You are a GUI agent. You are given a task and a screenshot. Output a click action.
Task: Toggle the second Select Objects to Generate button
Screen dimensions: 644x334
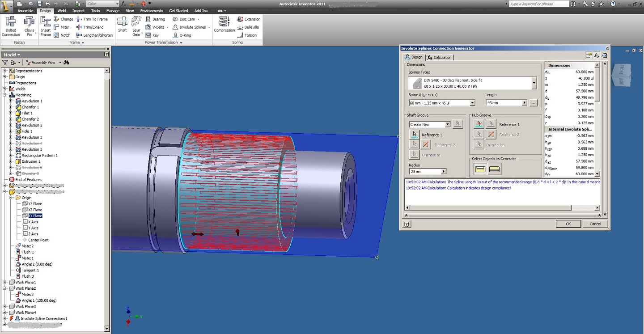pos(494,169)
